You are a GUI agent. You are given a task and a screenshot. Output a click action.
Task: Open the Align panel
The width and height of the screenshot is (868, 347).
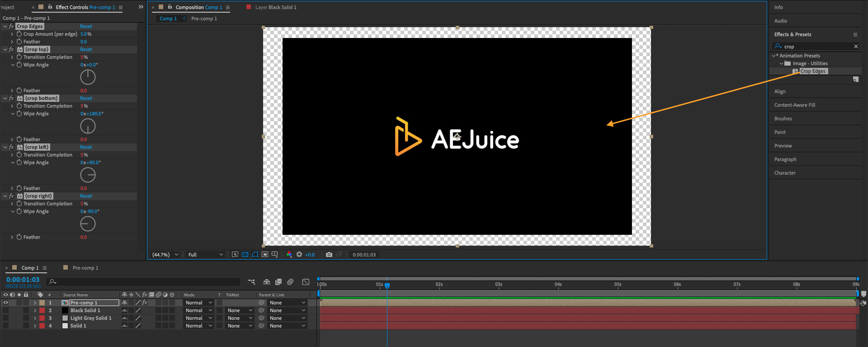click(x=780, y=91)
